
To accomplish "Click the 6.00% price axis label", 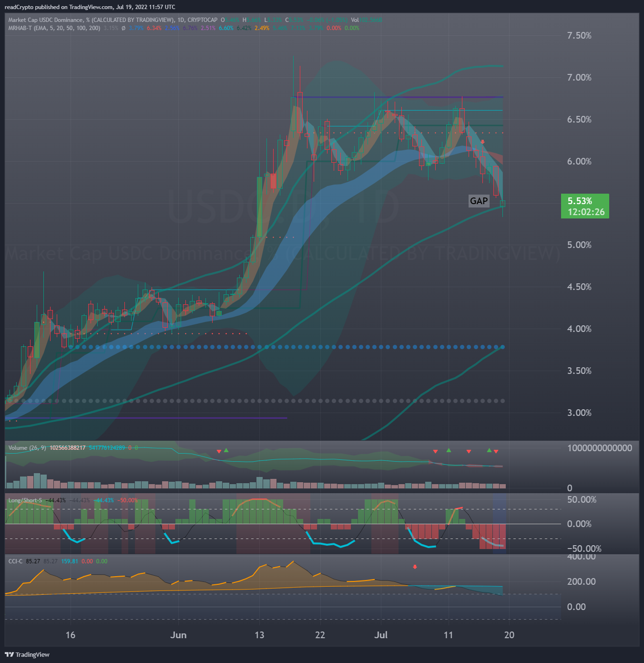I will point(579,162).
